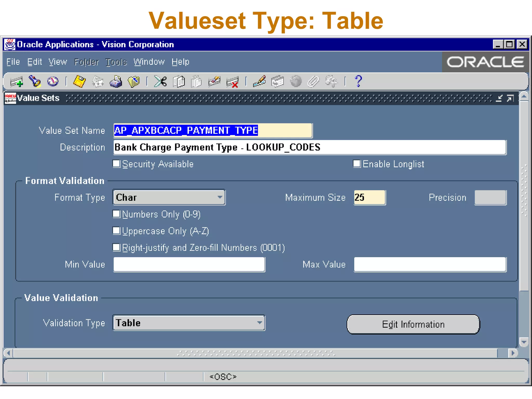Image resolution: width=532 pixels, height=399 pixels.
Task: Click the Edit Field pencil icon
Action: [x=259, y=81]
